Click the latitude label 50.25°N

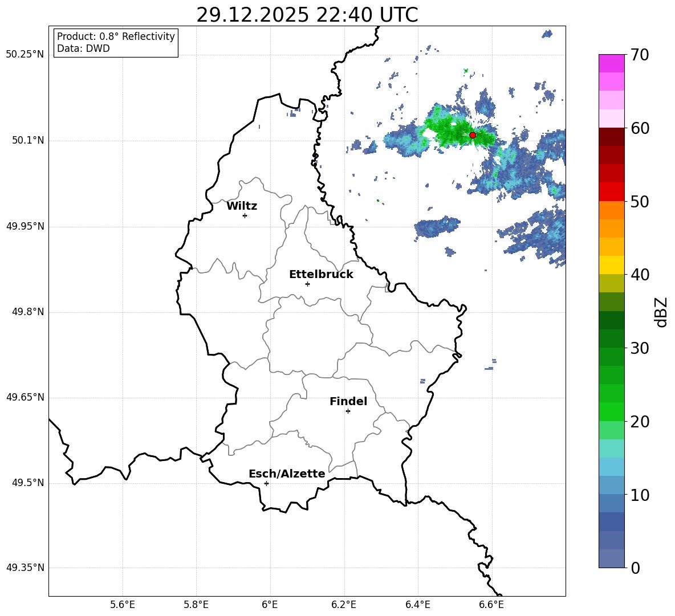(x=25, y=55)
